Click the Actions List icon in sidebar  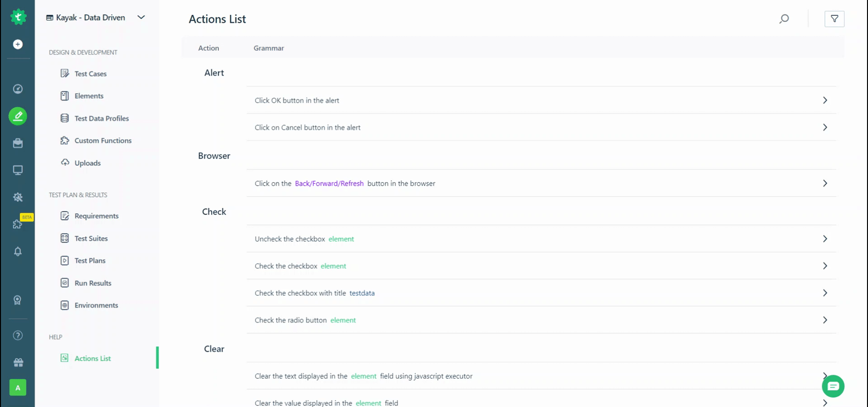click(65, 358)
